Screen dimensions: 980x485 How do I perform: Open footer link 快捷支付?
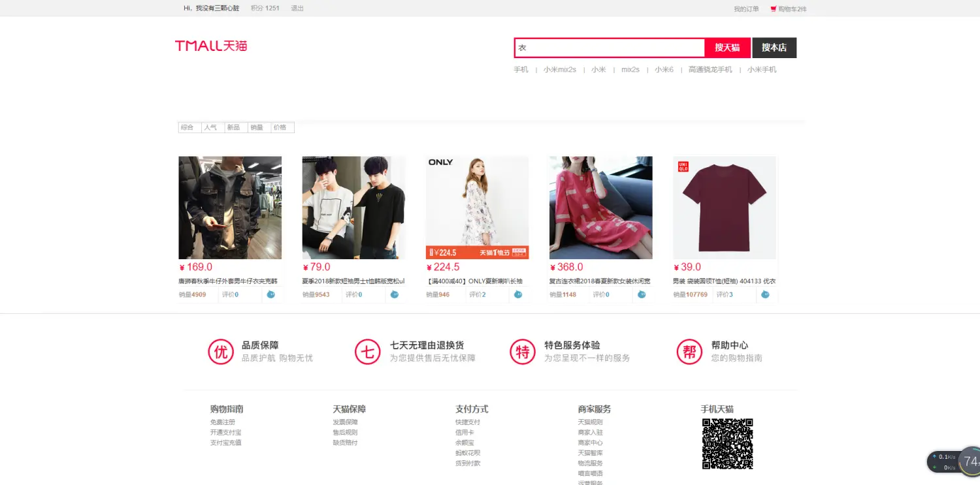pos(468,422)
